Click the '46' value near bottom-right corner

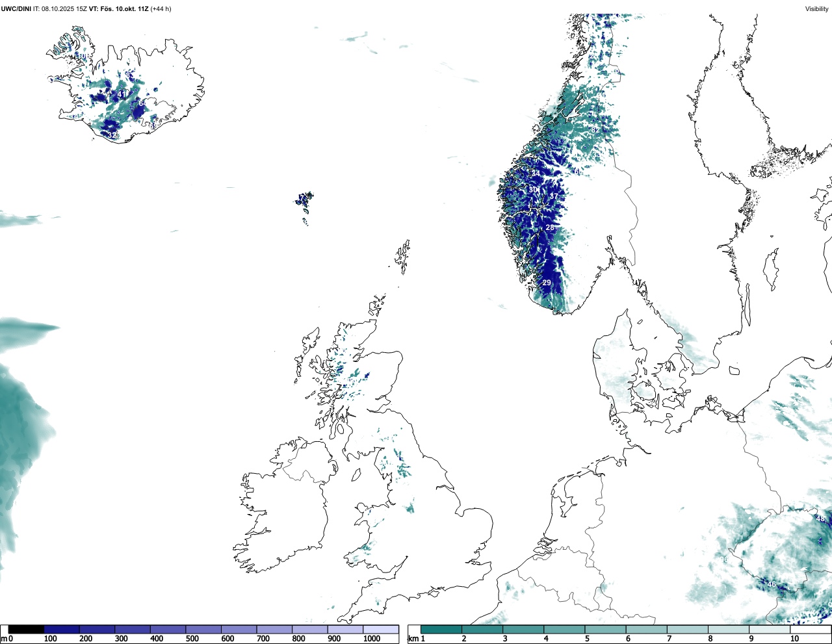[x=772, y=584]
